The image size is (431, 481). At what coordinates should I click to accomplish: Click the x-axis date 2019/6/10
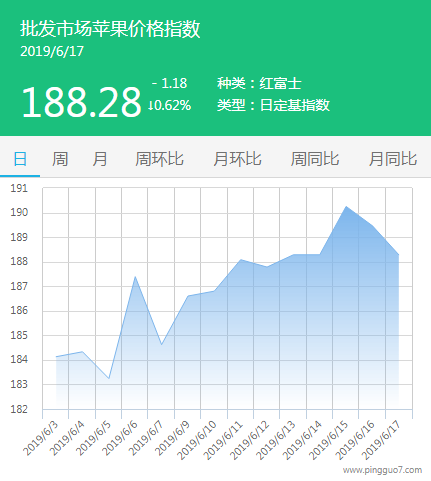click(x=197, y=440)
